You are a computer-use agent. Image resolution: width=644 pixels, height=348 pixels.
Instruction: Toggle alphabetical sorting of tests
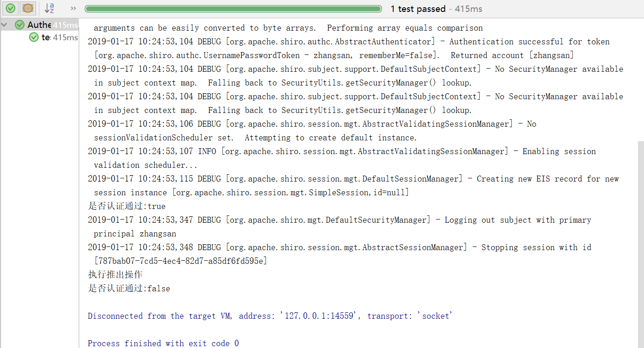pyautogui.click(x=49, y=8)
